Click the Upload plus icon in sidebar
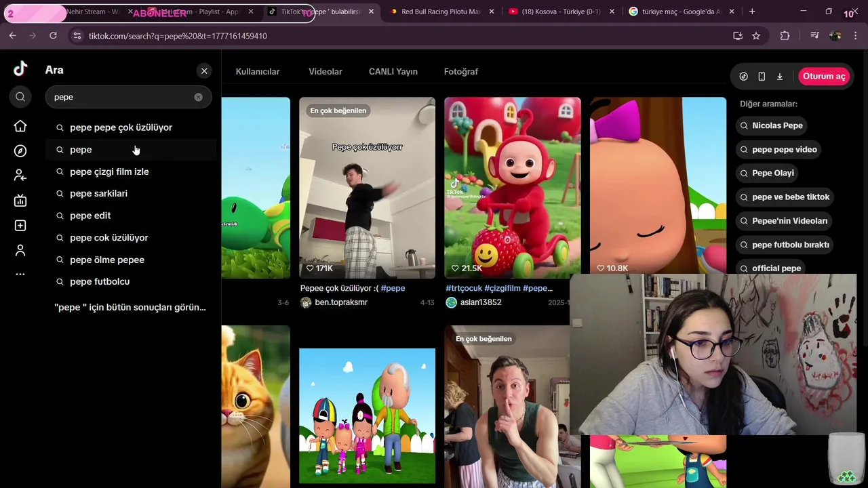 click(x=20, y=225)
